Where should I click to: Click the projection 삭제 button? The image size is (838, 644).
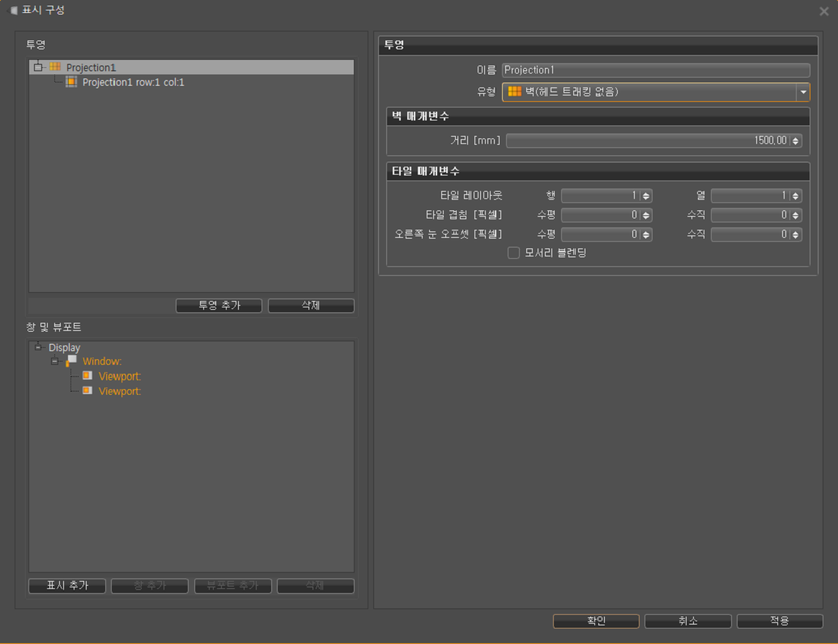click(x=311, y=306)
